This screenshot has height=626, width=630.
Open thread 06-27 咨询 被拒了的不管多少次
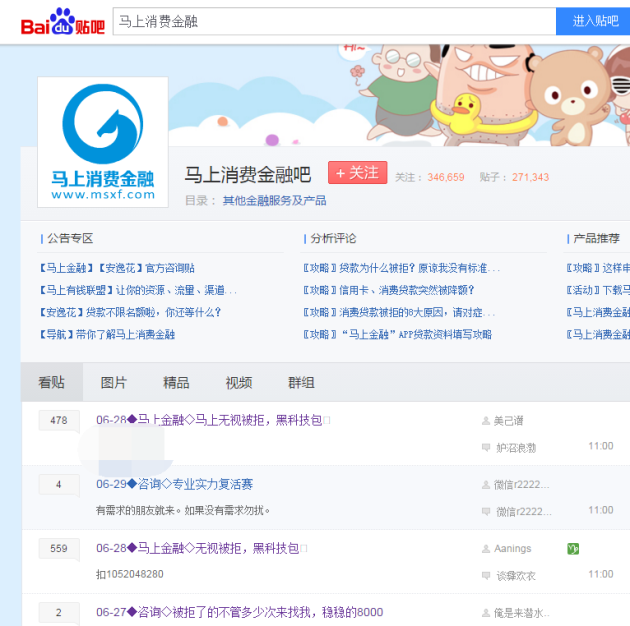[x=239, y=612]
